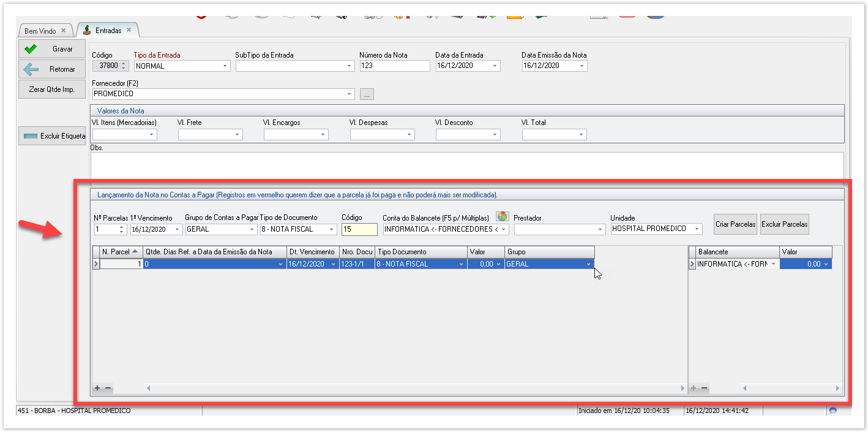The height and width of the screenshot is (432, 868).
Task: Expand the Tipo da Entrada dropdown
Action: coord(225,66)
